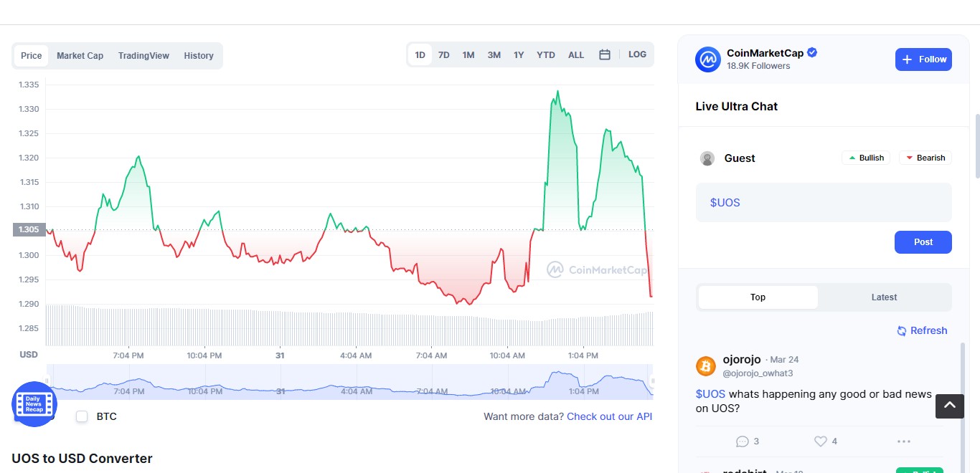
Task: Select the 1Y time range
Action: point(519,54)
